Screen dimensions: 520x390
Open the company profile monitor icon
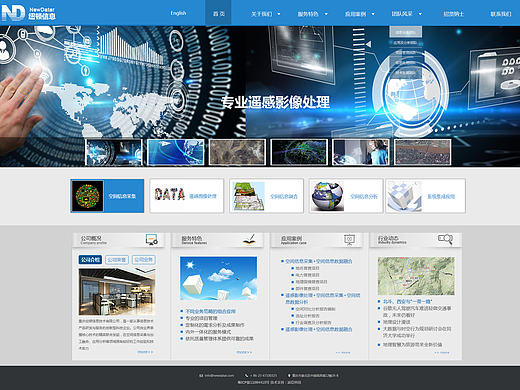tap(152, 239)
